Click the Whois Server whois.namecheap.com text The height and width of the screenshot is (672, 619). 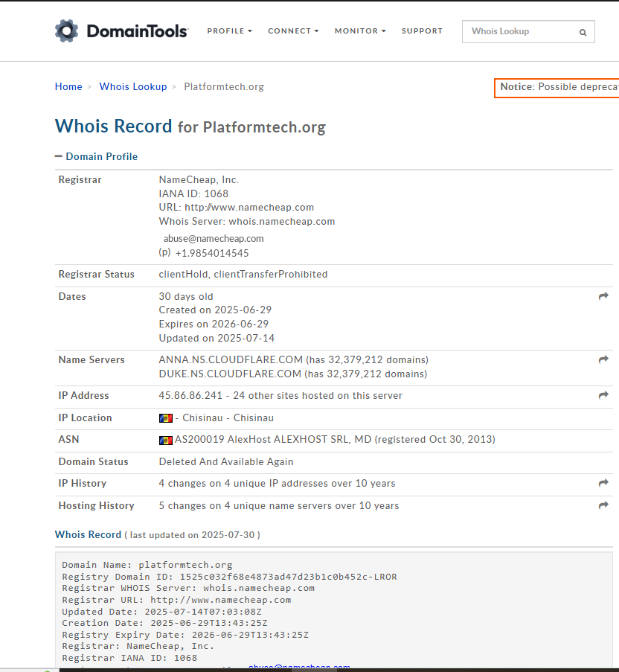click(247, 222)
